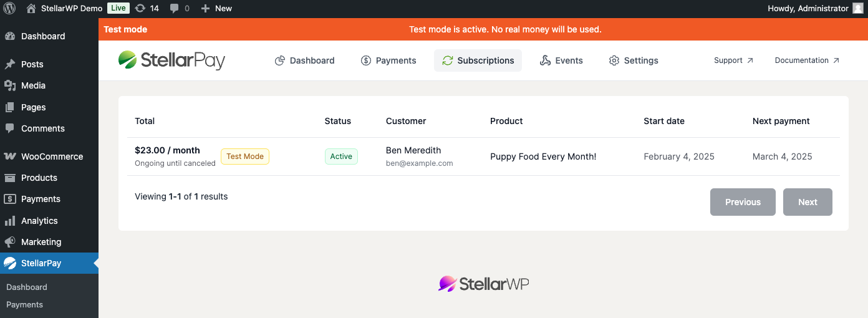Click the StellarPay logo in header
The image size is (868, 318).
pyautogui.click(x=171, y=60)
